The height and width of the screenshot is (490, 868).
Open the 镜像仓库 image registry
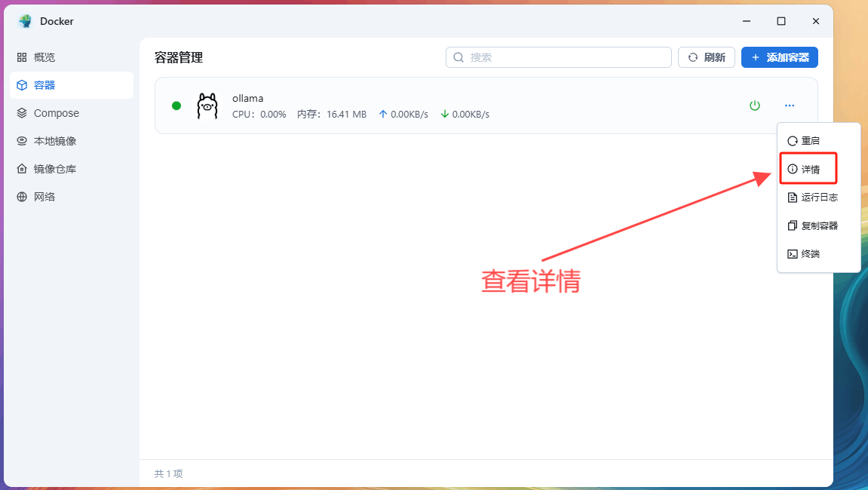point(54,169)
